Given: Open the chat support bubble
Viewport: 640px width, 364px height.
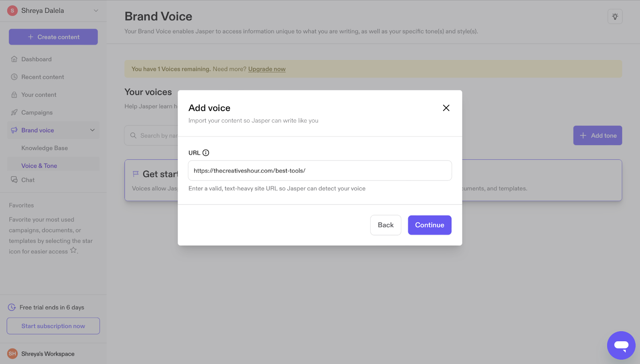Looking at the screenshot, I should tap(621, 345).
